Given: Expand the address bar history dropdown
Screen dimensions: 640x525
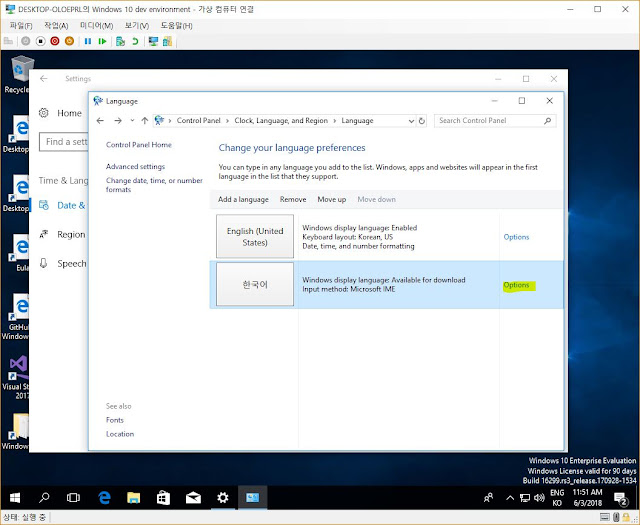Looking at the screenshot, I should 411,121.
